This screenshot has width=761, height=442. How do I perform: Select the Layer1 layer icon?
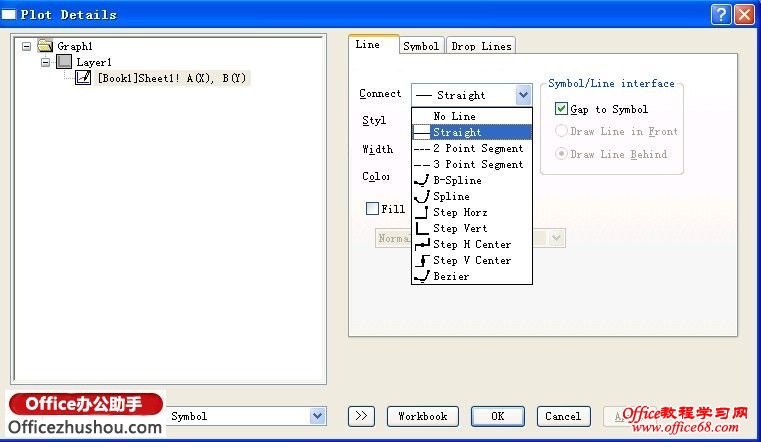(x=64, y=62)
